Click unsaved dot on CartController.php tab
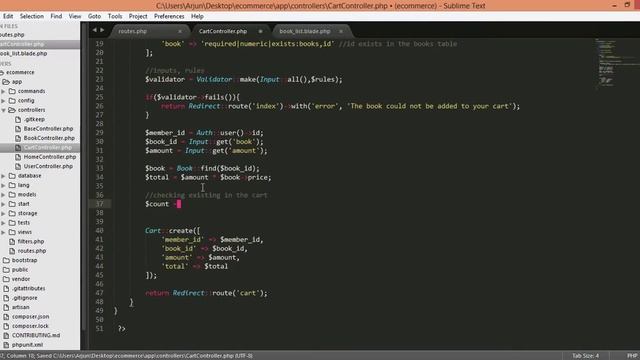The image size is (640, 360). (x=260, y=31)
